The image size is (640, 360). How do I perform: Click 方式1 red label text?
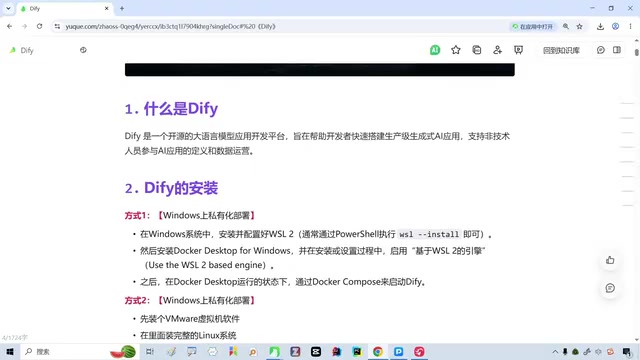pos(138,216)
